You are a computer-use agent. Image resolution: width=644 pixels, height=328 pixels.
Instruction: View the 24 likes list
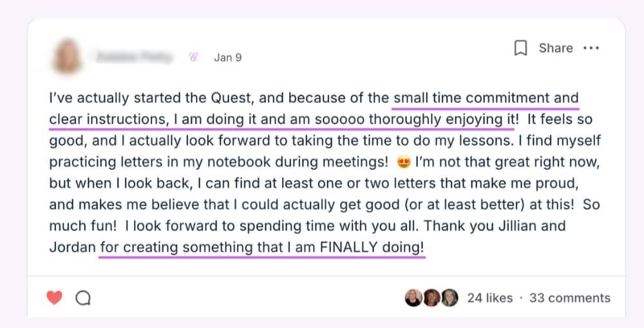(489, 298)
